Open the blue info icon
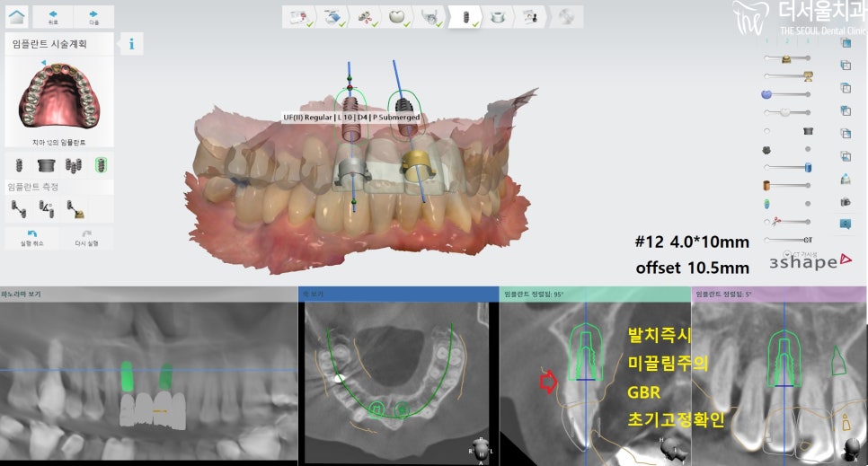This screenshot has width=868, height=466. pyautogui.click(x=132, y=44)
